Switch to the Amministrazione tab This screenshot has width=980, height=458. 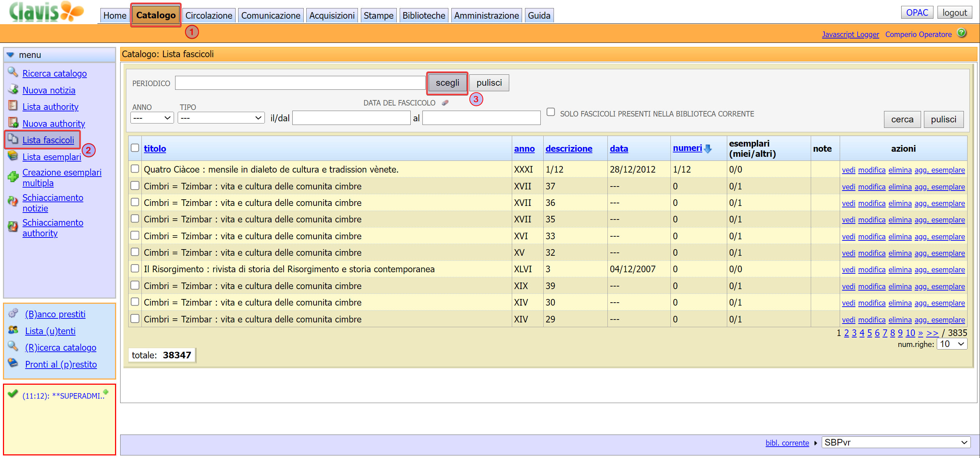[486, 16]
